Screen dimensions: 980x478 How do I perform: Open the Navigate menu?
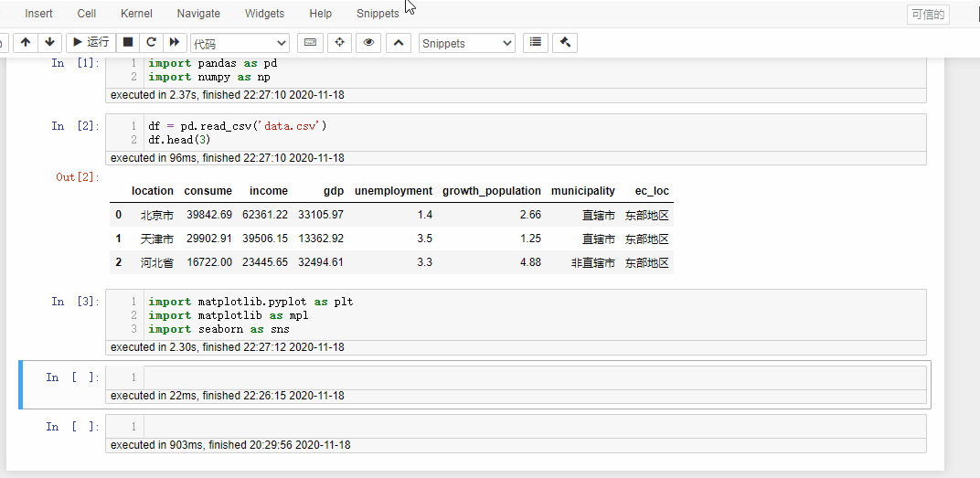198,14
